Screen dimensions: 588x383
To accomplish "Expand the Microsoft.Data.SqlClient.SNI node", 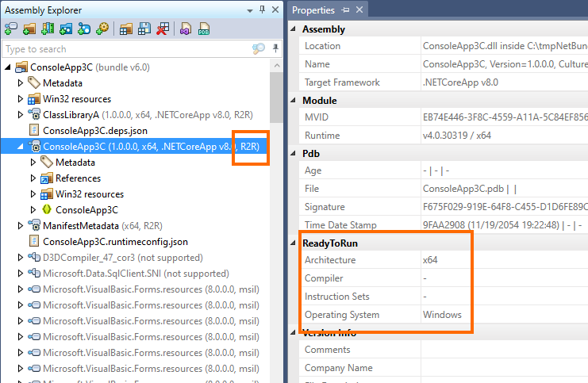I will pos(21,274).
